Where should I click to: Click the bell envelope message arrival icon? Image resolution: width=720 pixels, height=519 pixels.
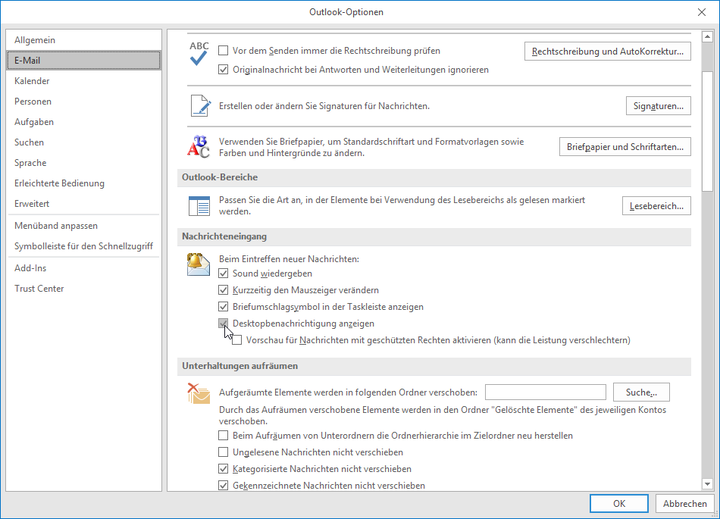(x=198, y=265)
